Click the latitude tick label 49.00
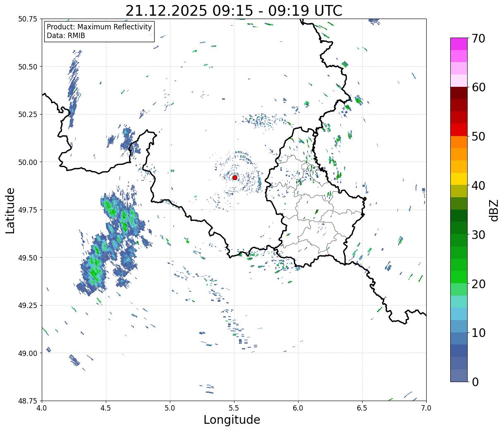Image resolution: width=504 pixels, height=430 pixels. [28, 354]
